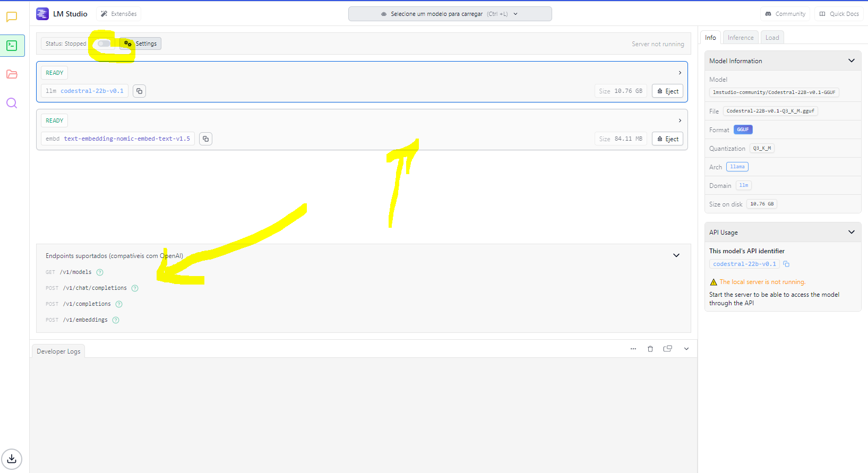Eject the nomic embed text model
868x473 pixels.
(x=667, y=139)
